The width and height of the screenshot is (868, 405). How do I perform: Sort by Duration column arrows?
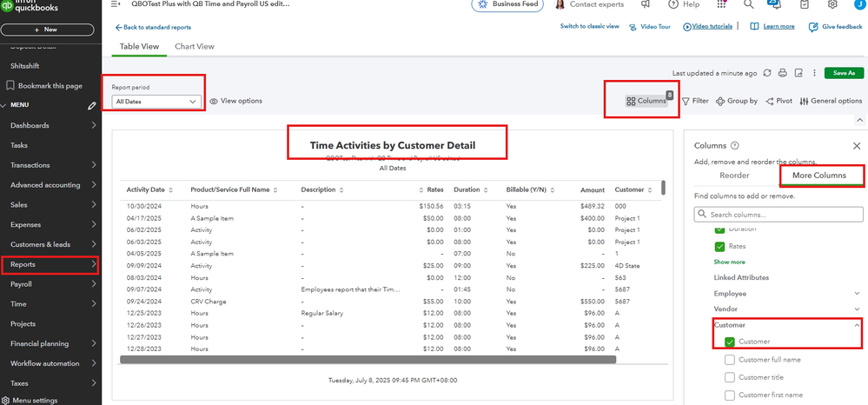tap(486, 190)
